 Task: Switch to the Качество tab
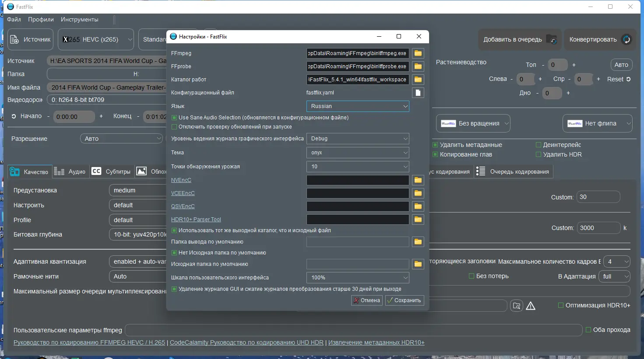coord(30,172)
